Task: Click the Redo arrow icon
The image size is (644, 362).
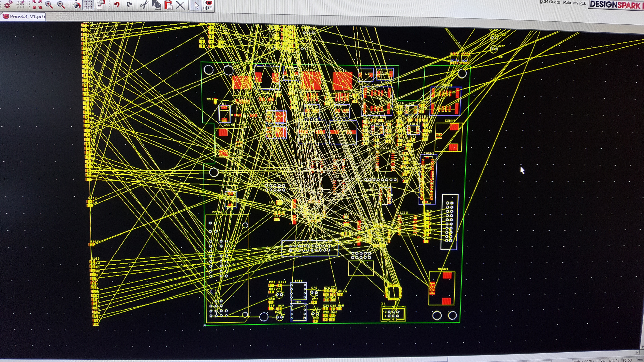Action: (129, 5)
